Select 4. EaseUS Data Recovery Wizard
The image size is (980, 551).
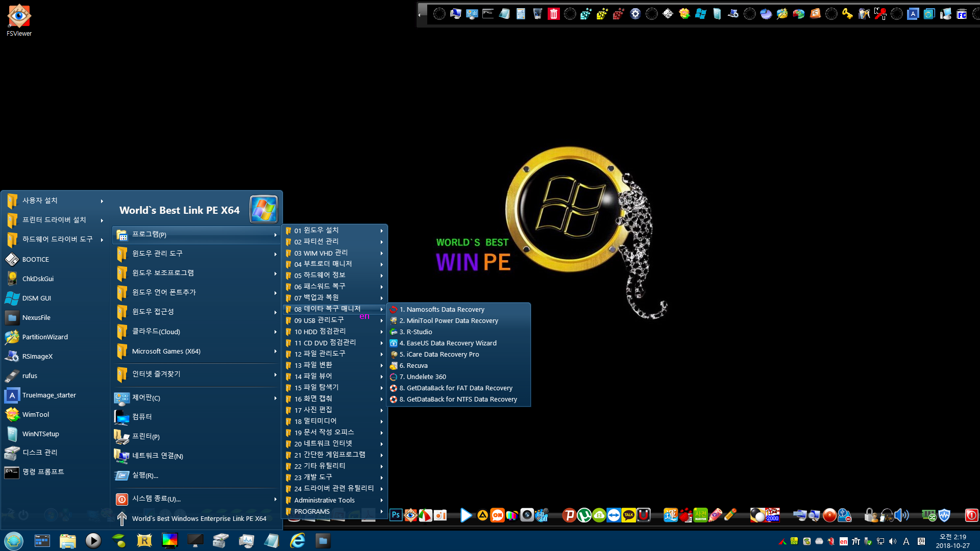(x=458, y=343)
